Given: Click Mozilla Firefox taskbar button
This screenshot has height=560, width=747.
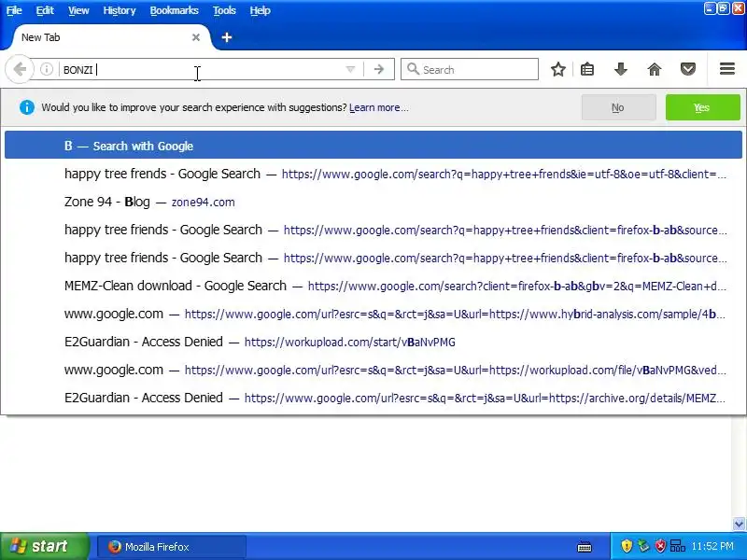Looking at the screenshot, I should click(172, 547).
